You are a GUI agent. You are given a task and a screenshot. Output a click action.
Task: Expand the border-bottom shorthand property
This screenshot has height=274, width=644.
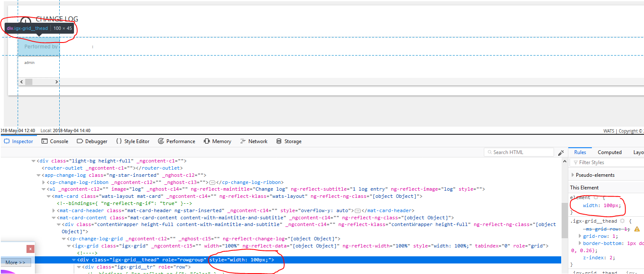580,243
